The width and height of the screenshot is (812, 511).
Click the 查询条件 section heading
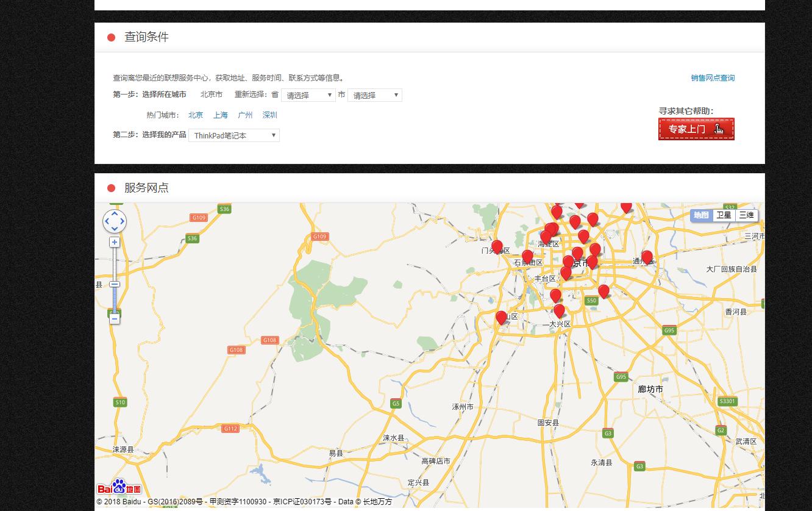pos(146,37)
